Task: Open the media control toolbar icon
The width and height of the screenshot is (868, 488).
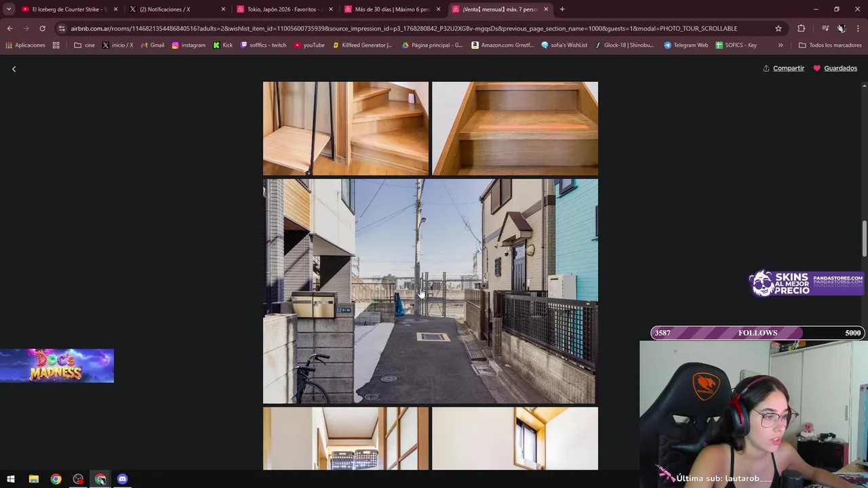Action: tap(825, 28)
